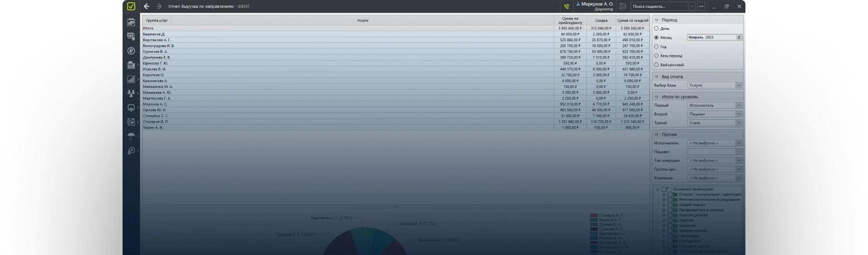The image size is (868, 255).
Task: Click the bar chart reports sidebar icon
Action: (131, 80)
